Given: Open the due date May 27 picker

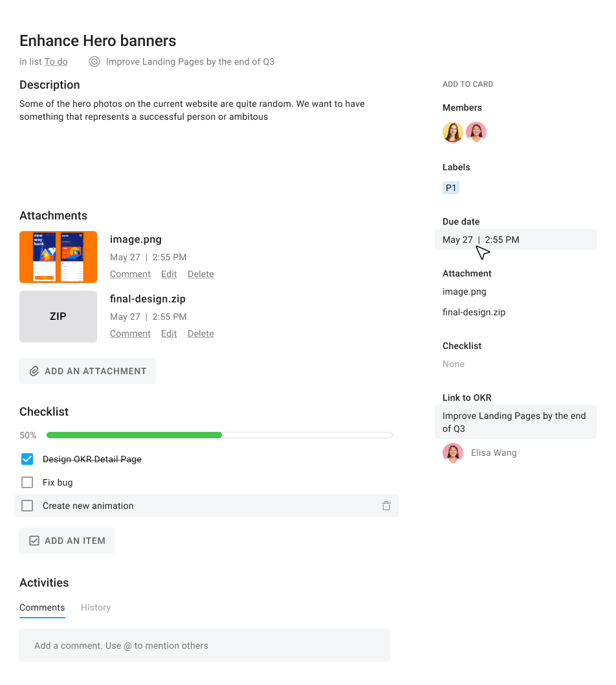Looking at the screenshot, I should coord(516,240).
